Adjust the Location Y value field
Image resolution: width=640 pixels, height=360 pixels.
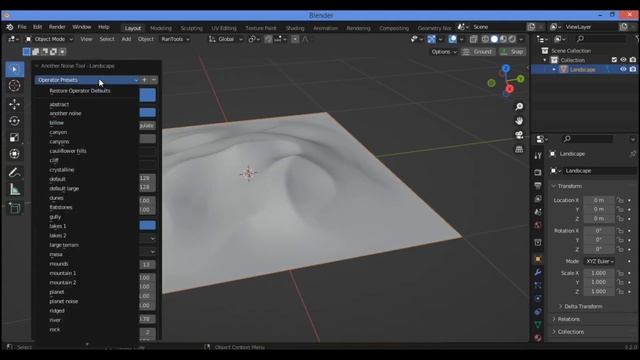pos(599,209)
